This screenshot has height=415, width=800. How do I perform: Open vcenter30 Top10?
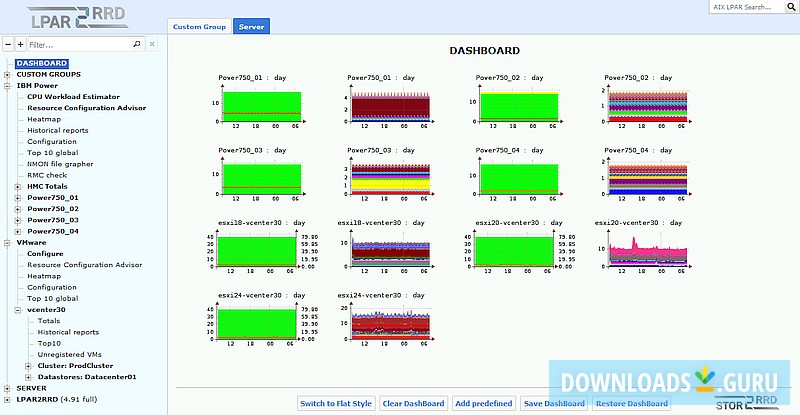tap(49, 344)
